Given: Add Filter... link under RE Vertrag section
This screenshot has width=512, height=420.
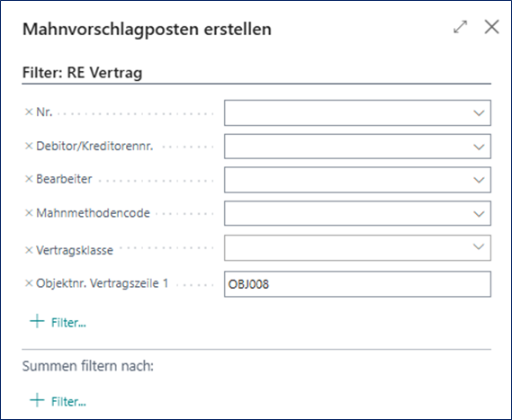Looking at the screenshot, I should [x=68, y=323].
